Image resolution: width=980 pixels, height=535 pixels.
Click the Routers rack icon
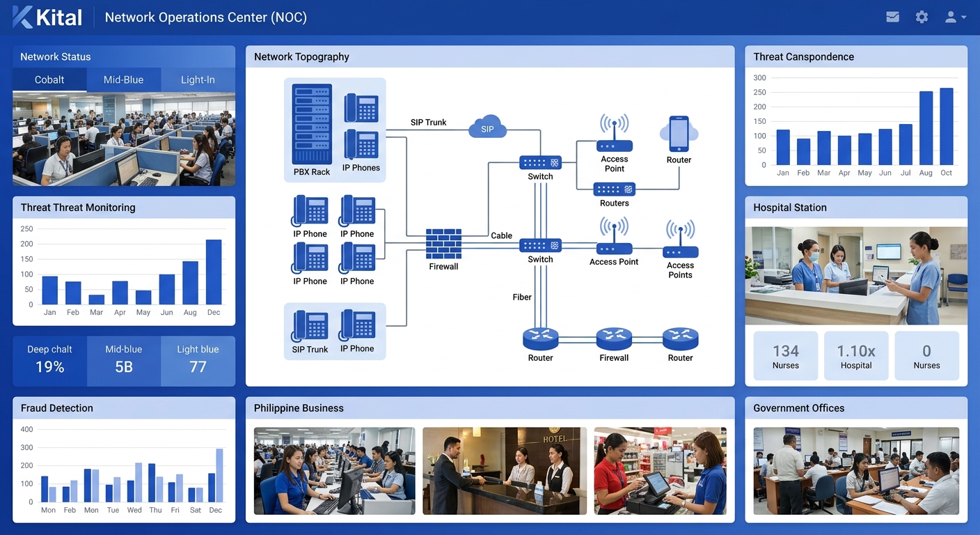[614, 189]
